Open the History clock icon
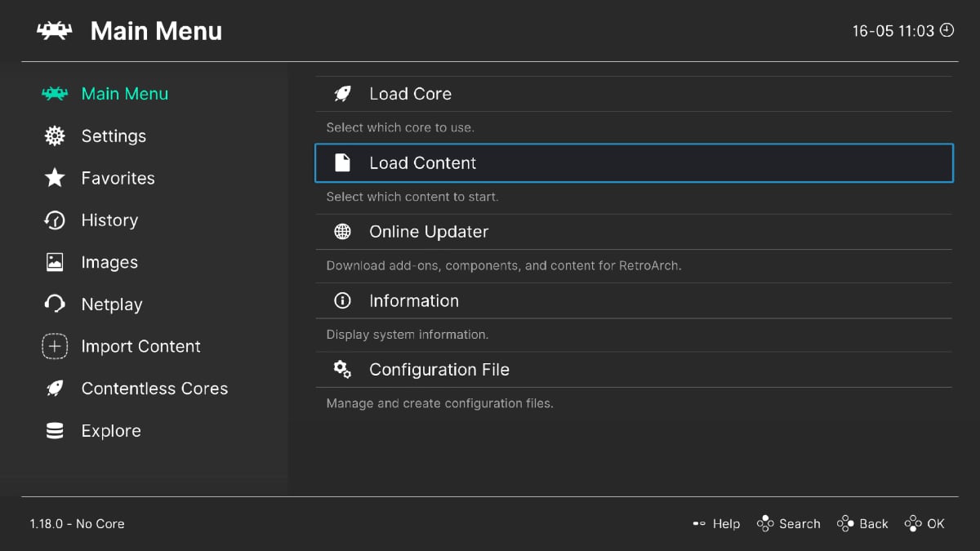The image size is (980, 551). coord(55,220)
